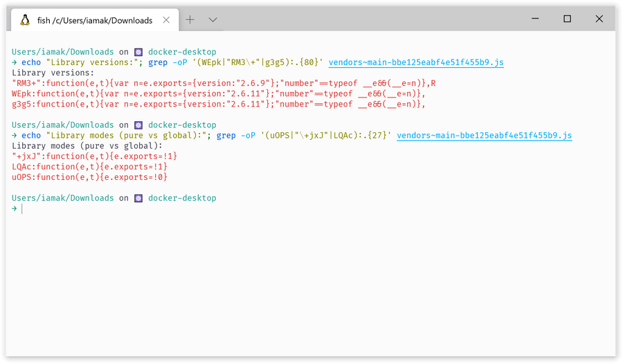This screenshot has height=364, width=623.
Task: Click the docker icon in the last prompt
Action: point(138,199)
